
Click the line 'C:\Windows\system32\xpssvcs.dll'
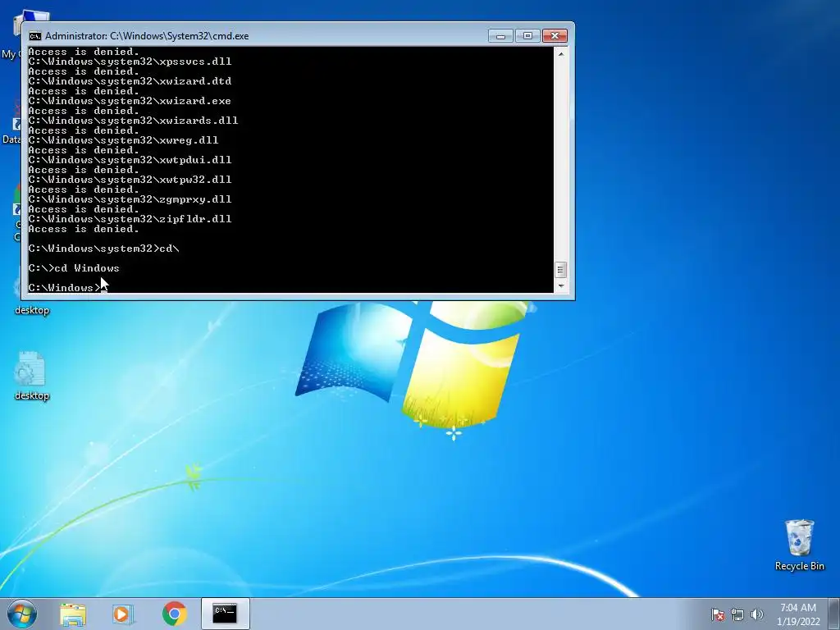(x=130, y=61)
